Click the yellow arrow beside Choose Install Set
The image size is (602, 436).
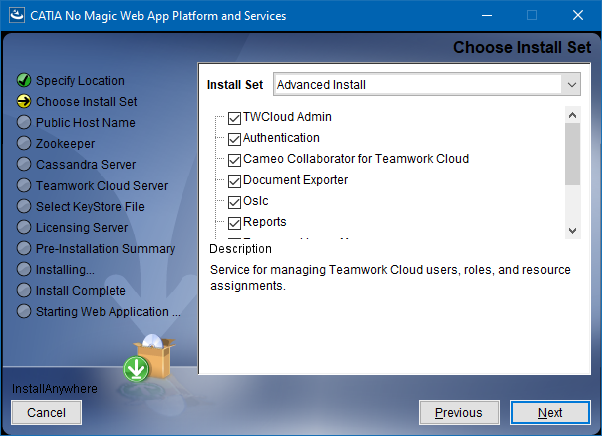point(24,102)
